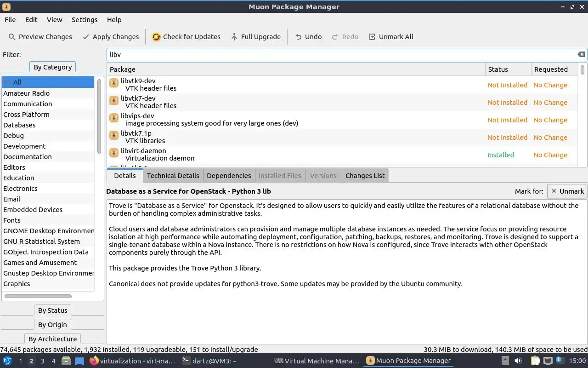588x368 pixels.
Task: Switch to the Changes List tab
Action: [365, 176]
